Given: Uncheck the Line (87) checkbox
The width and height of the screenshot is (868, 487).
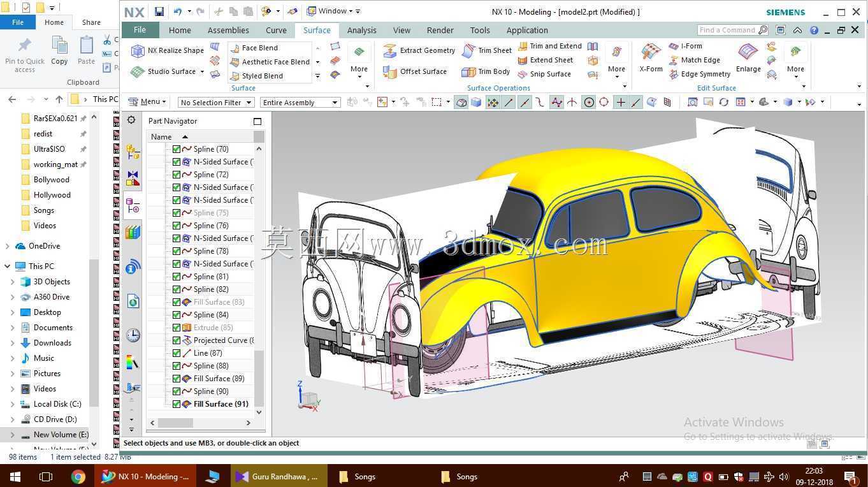Looking at the screenshot, I should tap(177, 353).
